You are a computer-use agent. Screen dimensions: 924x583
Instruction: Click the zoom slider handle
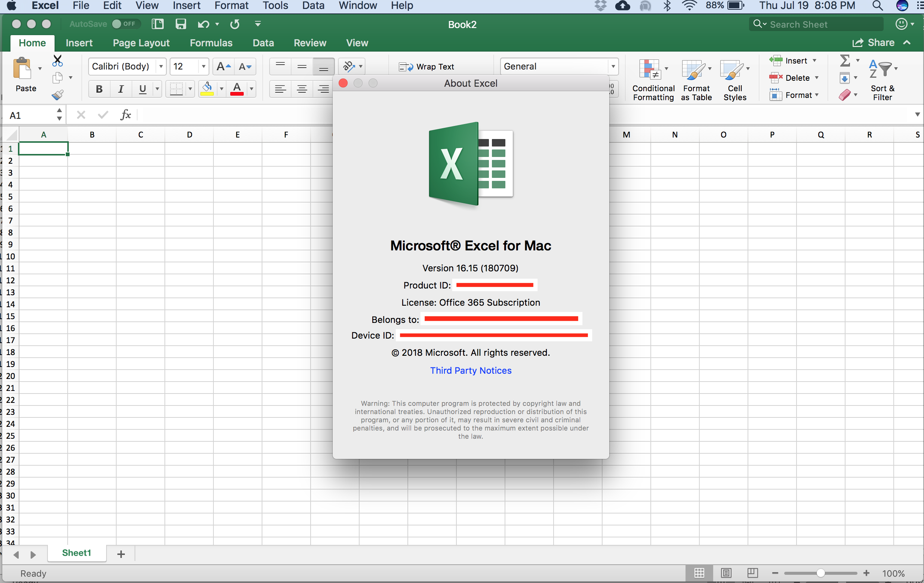820,573
